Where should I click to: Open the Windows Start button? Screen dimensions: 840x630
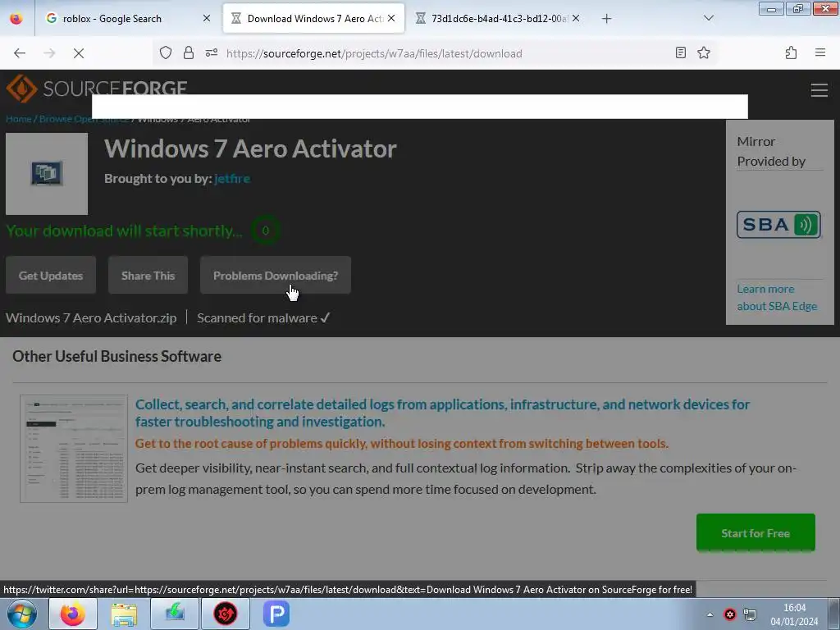(22, 614)
